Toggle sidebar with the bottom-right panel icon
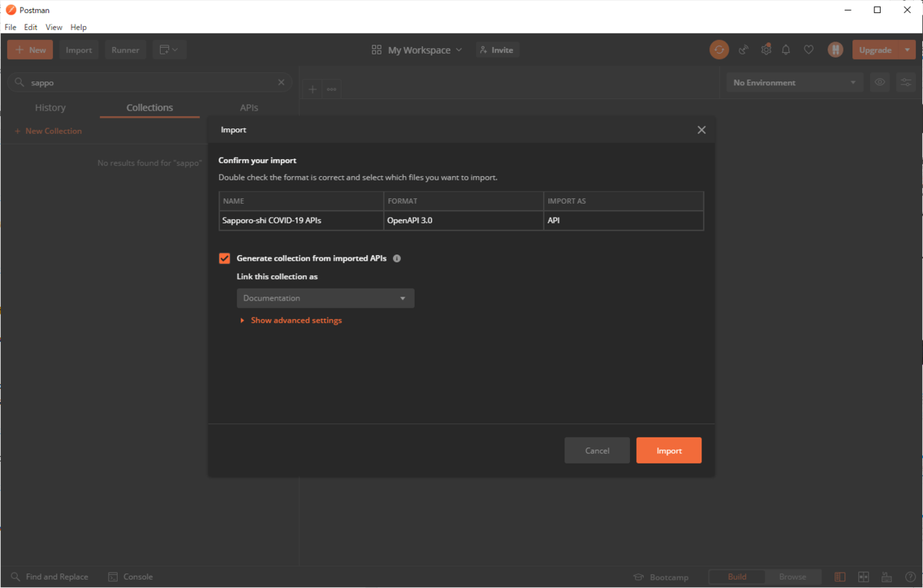This screenshot has width=923, height=588. tap(840, 576)
